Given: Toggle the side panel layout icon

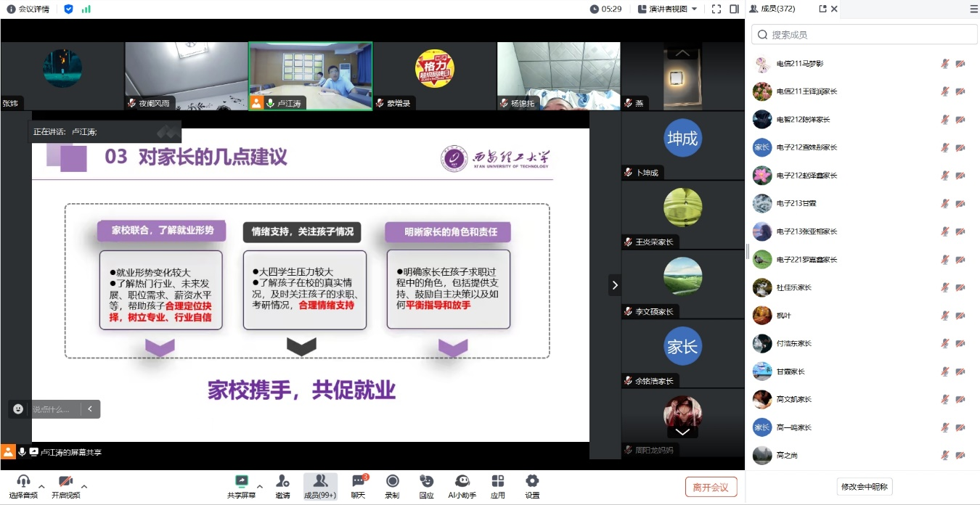Looking at the screenshot, I should click(734, 9).
